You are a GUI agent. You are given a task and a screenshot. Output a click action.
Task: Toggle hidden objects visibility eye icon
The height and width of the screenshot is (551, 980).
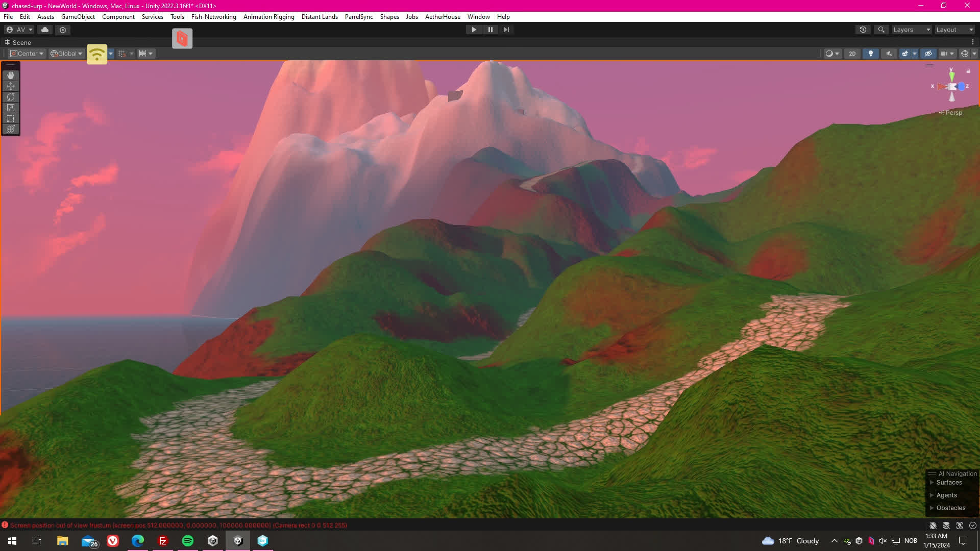click(x=928, y=54)
